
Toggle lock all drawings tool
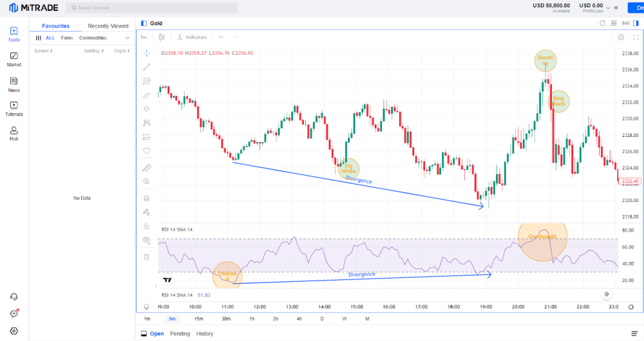(x=146, y=226)
